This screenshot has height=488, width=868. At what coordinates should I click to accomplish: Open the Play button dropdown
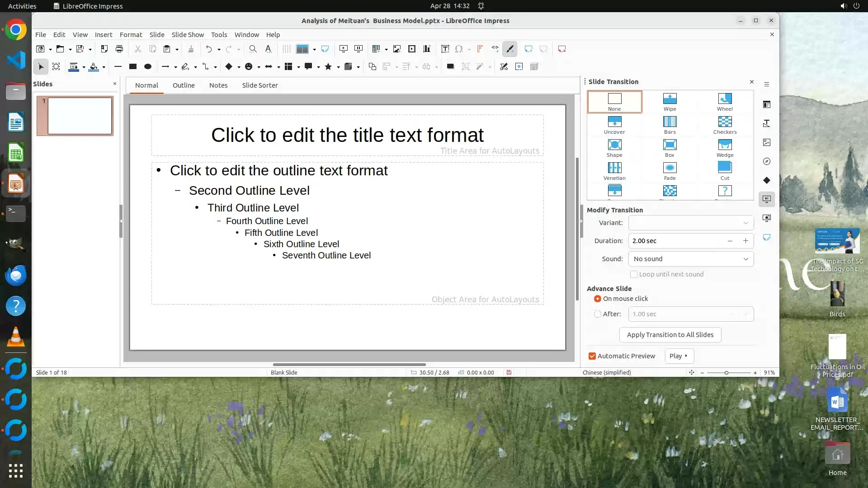point(679,356)
